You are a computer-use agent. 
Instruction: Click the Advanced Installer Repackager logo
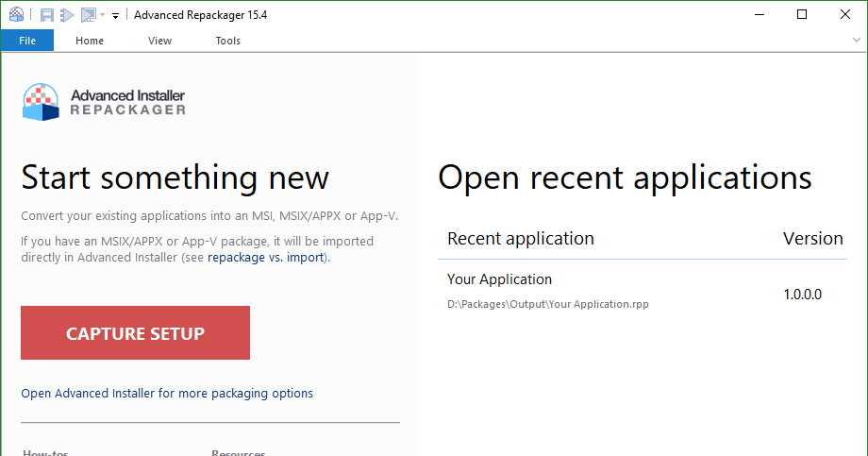tap(104, 103)
